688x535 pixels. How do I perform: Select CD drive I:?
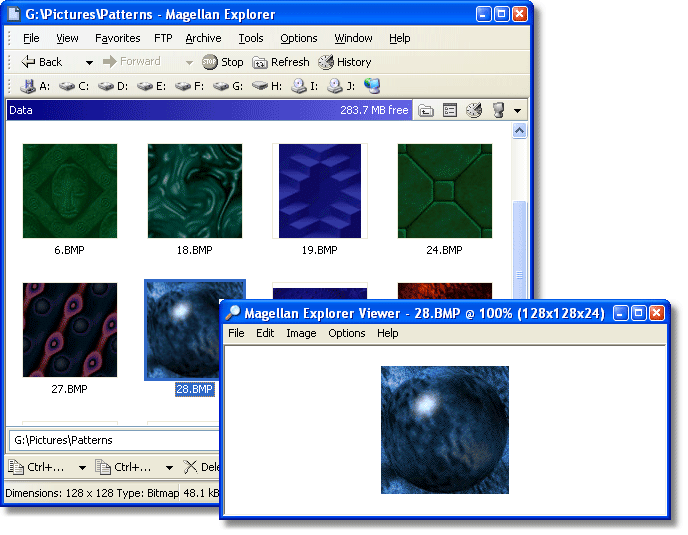304,86
